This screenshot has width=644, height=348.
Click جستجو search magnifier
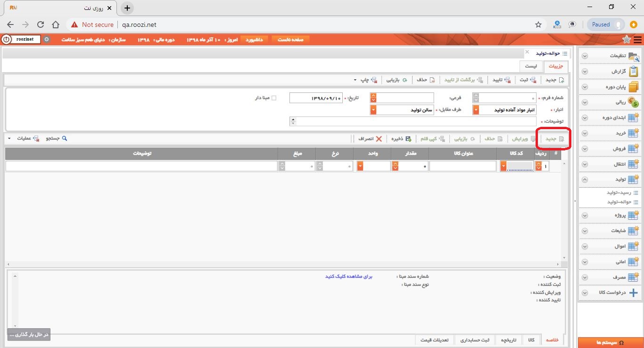57,139
